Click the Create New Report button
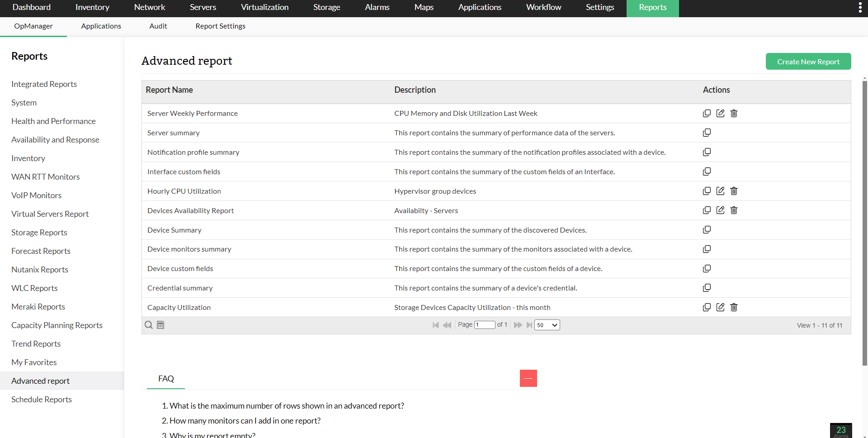Screen dimensions: 868x438 click(808, 61)
